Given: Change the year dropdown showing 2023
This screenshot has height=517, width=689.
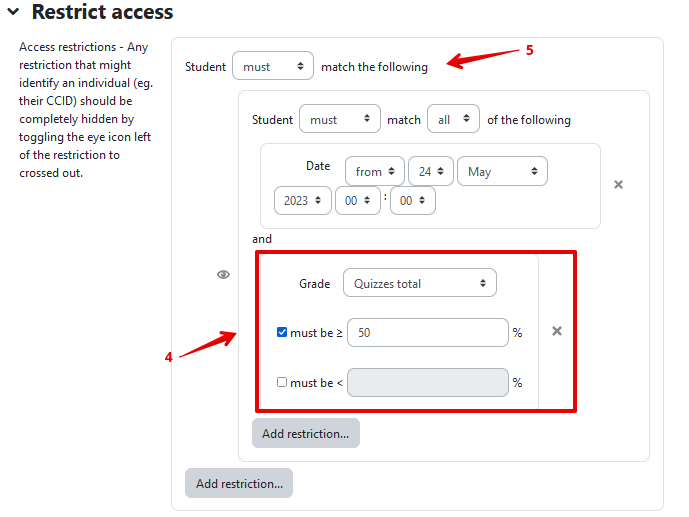Looking at the screenshot, I should [301, 201].
